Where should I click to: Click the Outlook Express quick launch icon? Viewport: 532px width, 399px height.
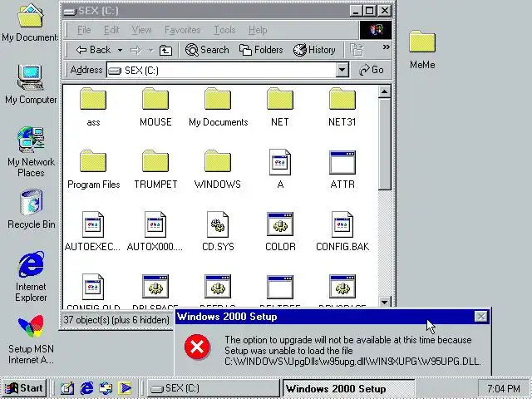[x=106, y=388]
